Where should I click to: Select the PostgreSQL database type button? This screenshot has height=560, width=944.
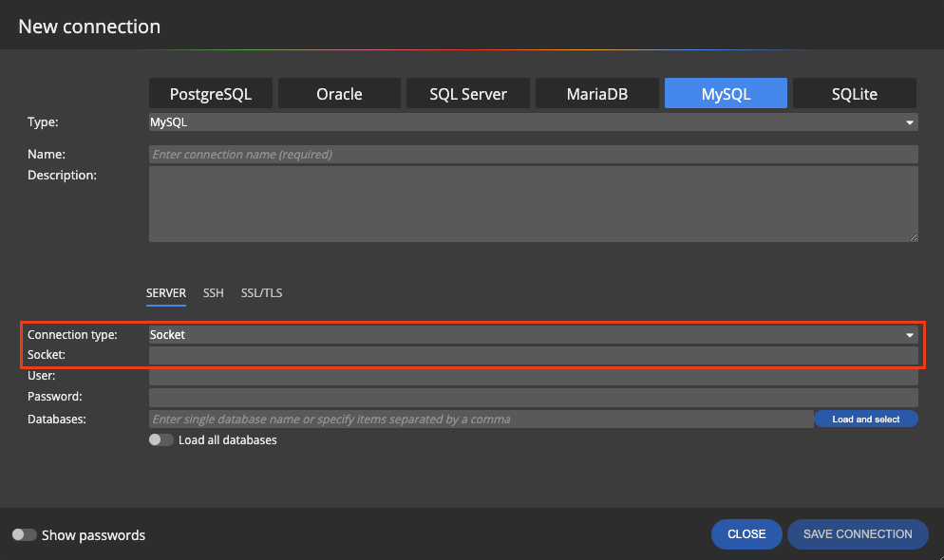coord(211,93)
